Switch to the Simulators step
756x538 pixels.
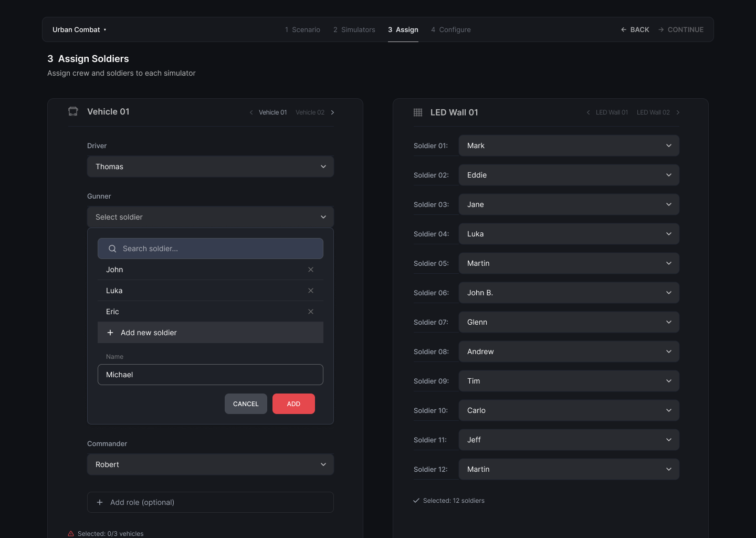(x=354, y=30)
